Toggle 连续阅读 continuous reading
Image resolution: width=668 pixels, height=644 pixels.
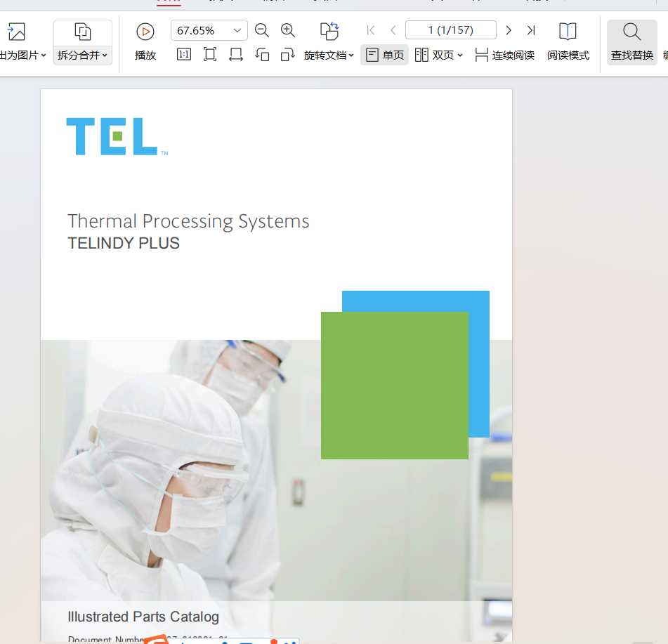click(x=504, y=55)
